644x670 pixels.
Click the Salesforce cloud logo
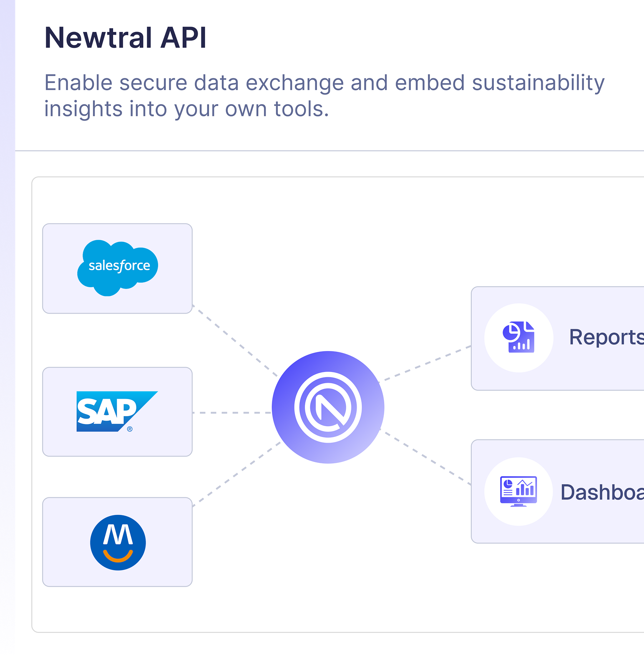point(118,268)
